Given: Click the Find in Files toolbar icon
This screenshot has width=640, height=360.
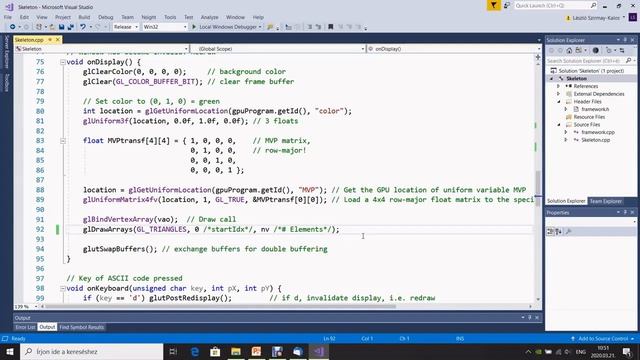Looking at the screenshot, I should [270, 27].
